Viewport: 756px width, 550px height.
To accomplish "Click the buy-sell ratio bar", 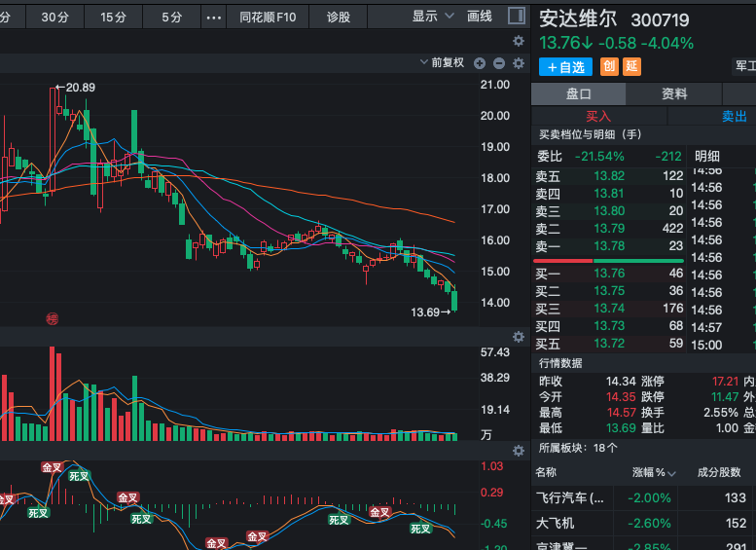I will click(608, 261).
